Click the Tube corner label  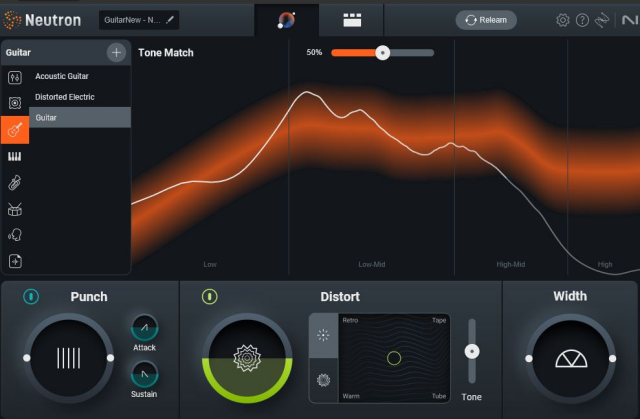[439, 396]
